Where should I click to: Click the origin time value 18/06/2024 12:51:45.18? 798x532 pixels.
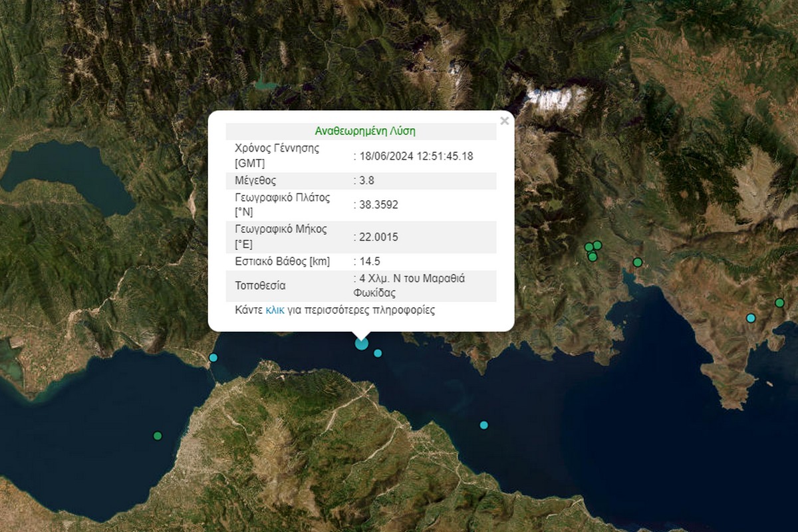coord(416,156)
